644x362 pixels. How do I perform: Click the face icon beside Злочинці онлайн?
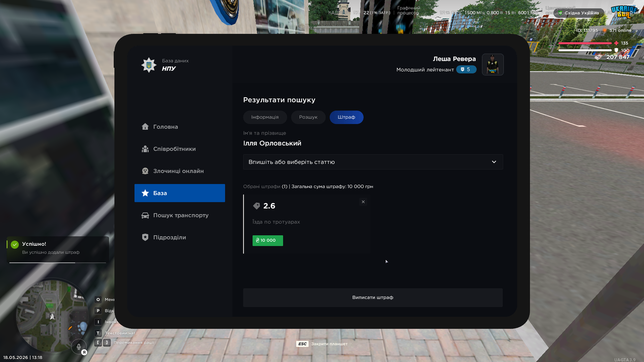145,171
